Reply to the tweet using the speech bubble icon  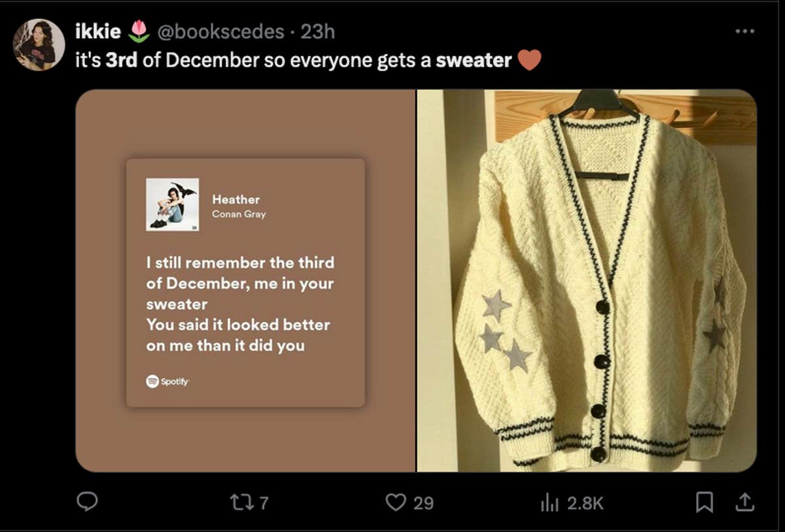pos(87,502)
